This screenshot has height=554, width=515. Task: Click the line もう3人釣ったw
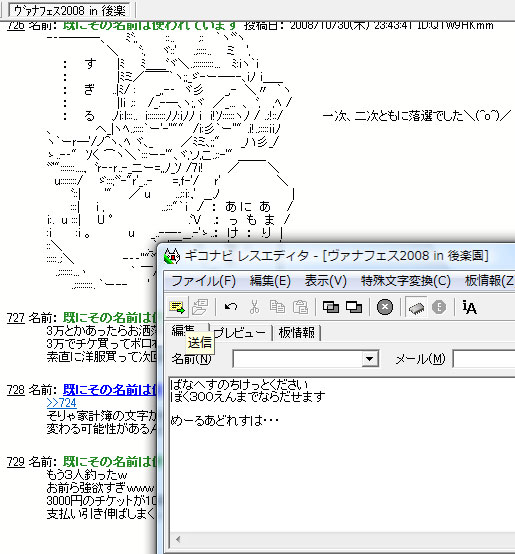click(87, 475)
